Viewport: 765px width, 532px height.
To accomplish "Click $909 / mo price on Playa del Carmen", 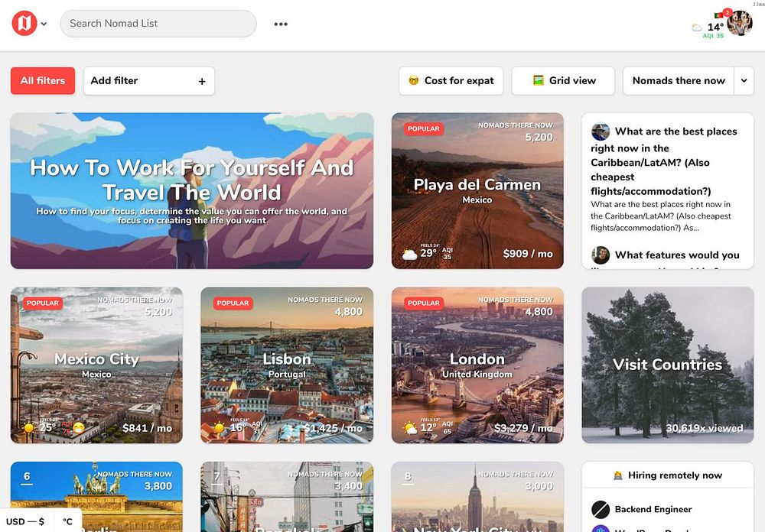I will click(528, 254).
